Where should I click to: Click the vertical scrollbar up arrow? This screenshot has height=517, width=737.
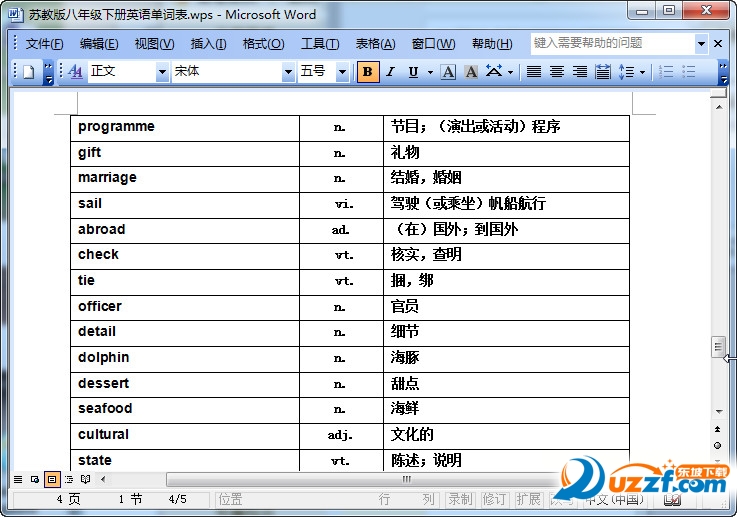coord(719,107)
